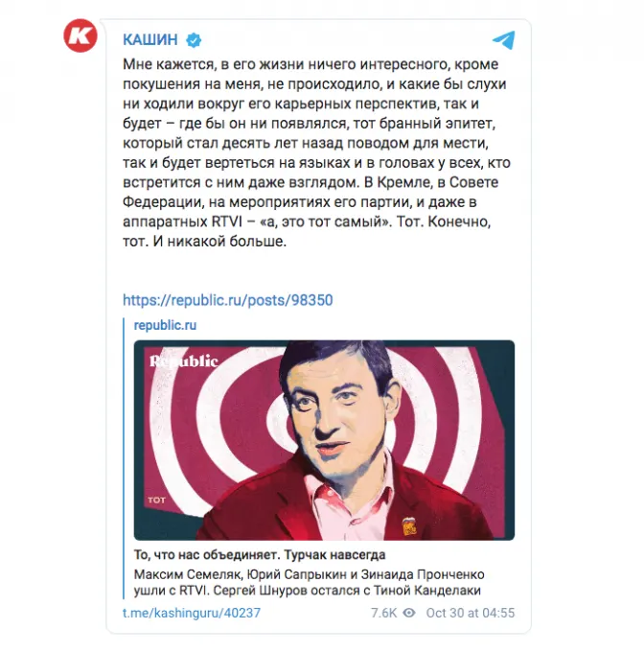Screen dimensions: 644x652
Task: Click the republic.ru site name above preview
Action: pyautogui.click(x=165, y=325)
